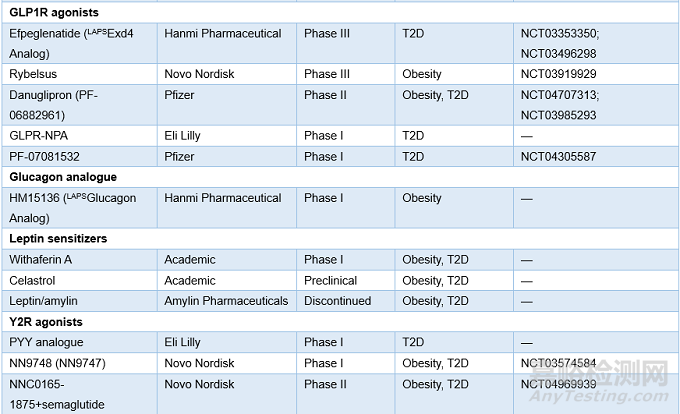Viewport: 680px width, 414px height.
Task: Open the NCT04305587 trial for PF-07081532
Action: pos(563,156)
